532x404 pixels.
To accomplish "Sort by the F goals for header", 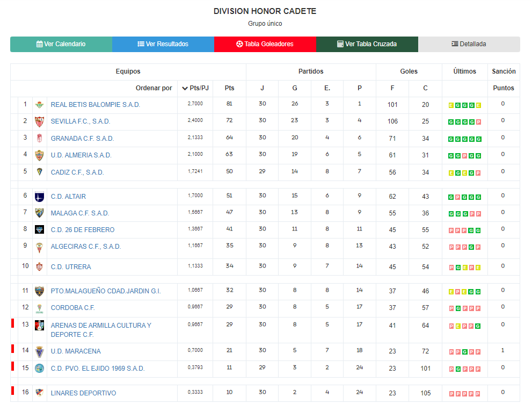I will pyautogui.click(x=392, y=88).
